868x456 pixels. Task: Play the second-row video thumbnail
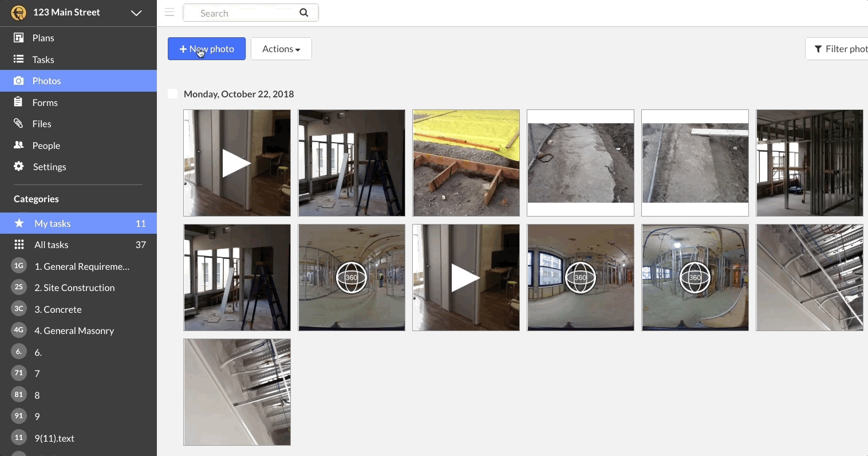click(x=466, y=278)
